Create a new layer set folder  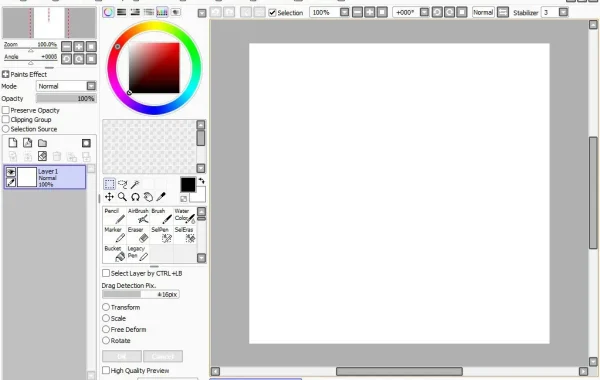point(42,143)
